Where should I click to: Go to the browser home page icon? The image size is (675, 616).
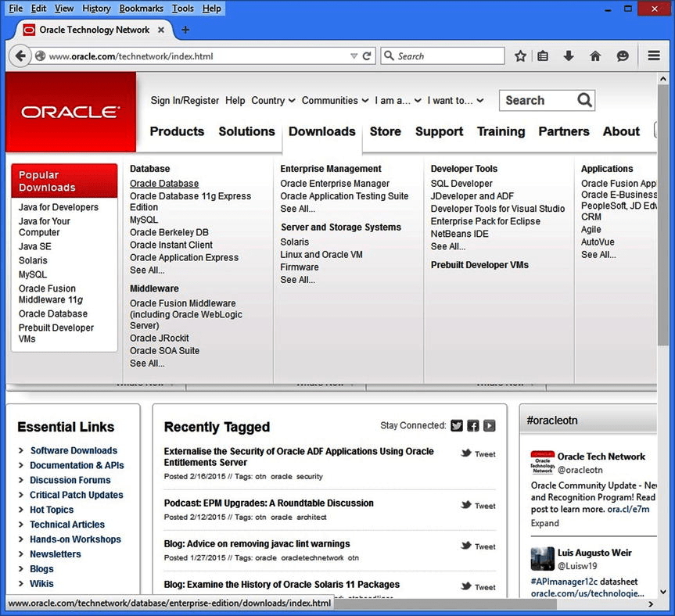pos(595,56)
